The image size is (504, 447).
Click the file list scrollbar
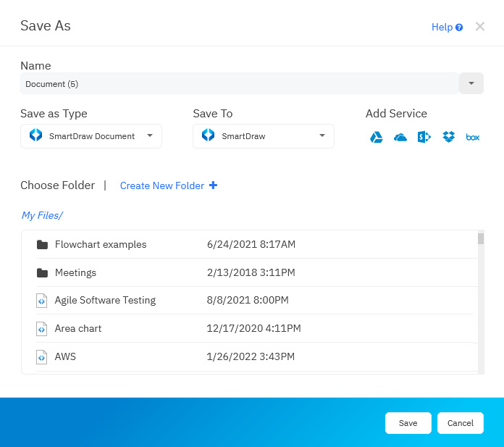click(481, 239)
